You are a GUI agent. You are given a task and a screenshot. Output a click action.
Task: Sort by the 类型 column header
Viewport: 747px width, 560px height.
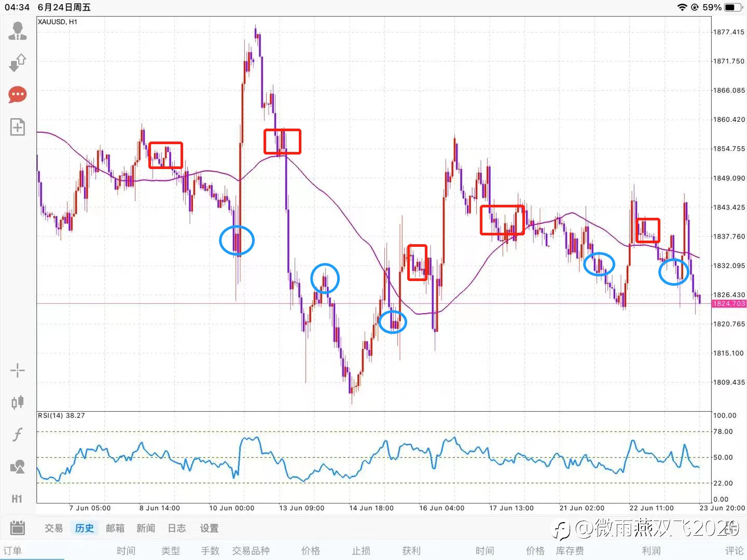(171, 551)
